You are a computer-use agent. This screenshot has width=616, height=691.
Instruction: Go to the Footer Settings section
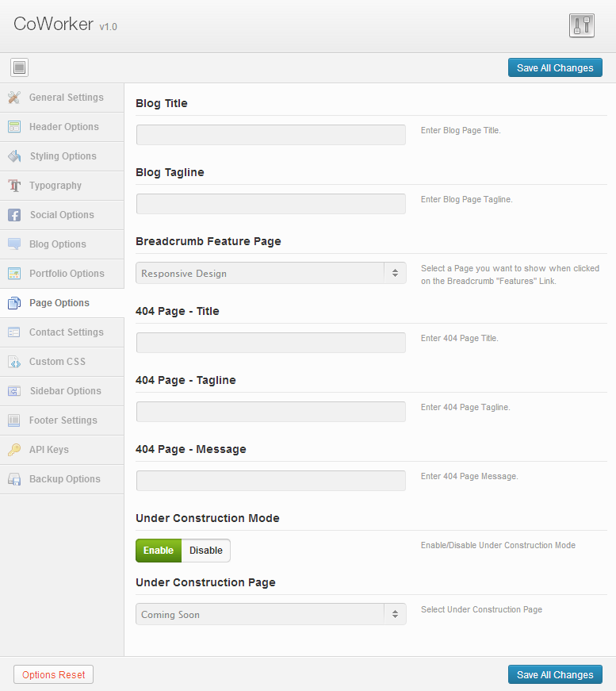pos(62,420)
